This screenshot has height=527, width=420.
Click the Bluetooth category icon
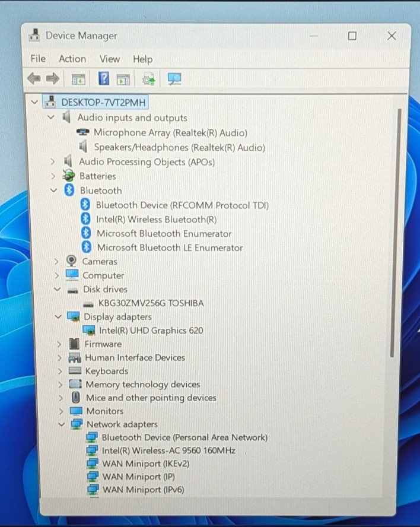point(69,191)
